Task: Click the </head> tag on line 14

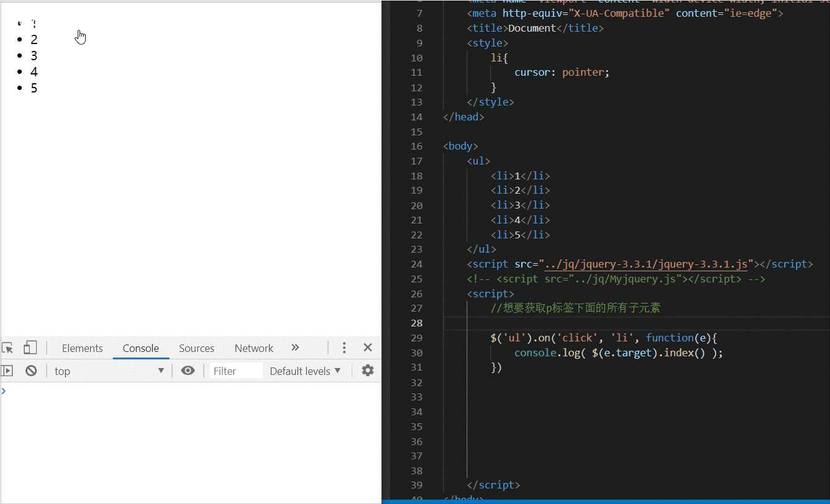Action: coord(464,117)
